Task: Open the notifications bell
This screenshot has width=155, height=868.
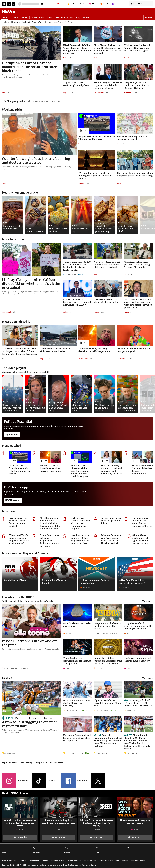Action: (42, 4)
